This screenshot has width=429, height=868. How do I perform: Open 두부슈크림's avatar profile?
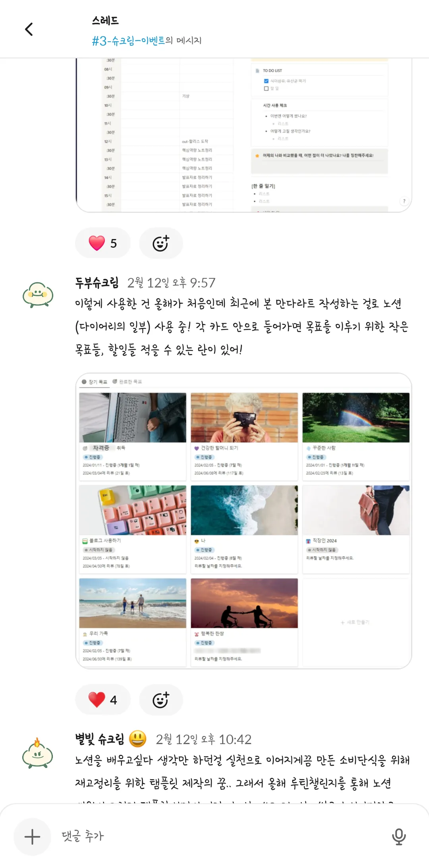point(38,295)
